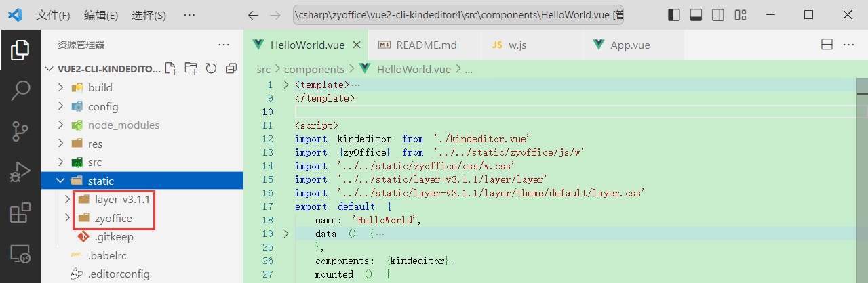This screenshot has height=283, width=868.
Task: Open the Source Control view
Action: [20, 131]
